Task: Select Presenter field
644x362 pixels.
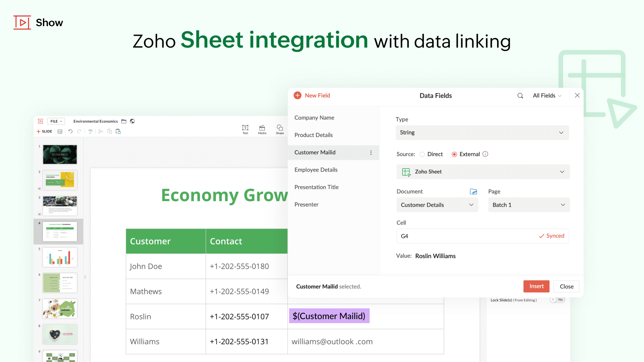Action: click(333, 205)
